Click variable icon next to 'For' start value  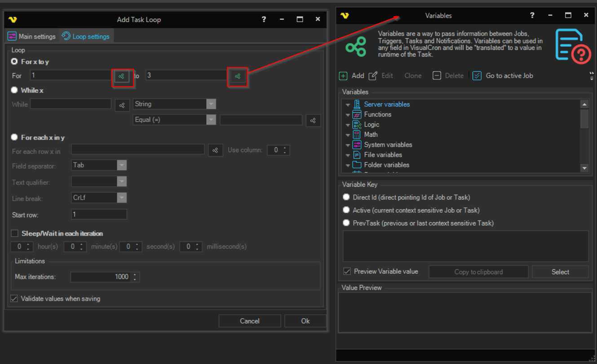point(121,77)
